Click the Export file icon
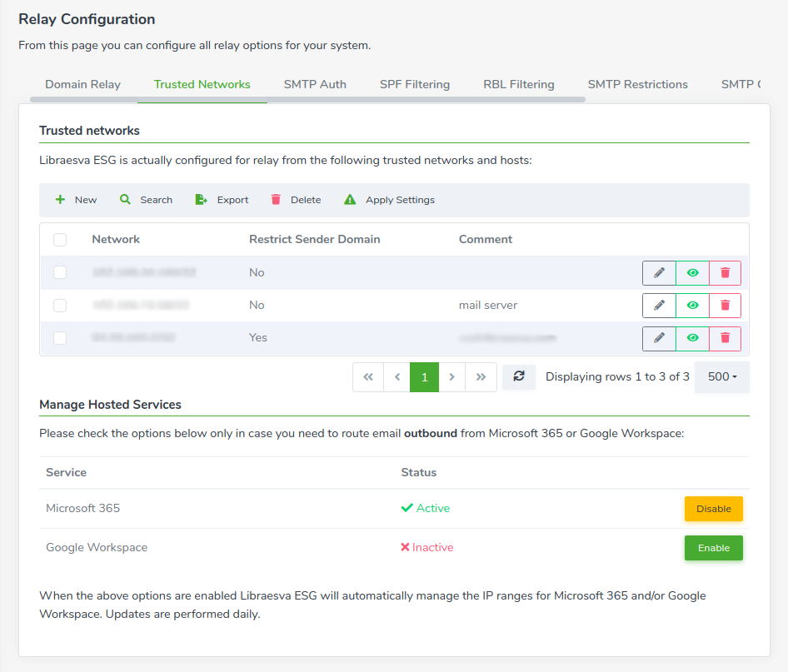 point(201,199)
